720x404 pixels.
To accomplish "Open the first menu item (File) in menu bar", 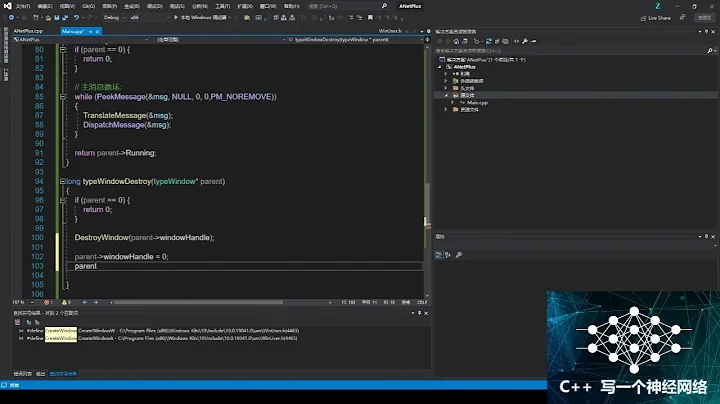I will click(22, 6).
